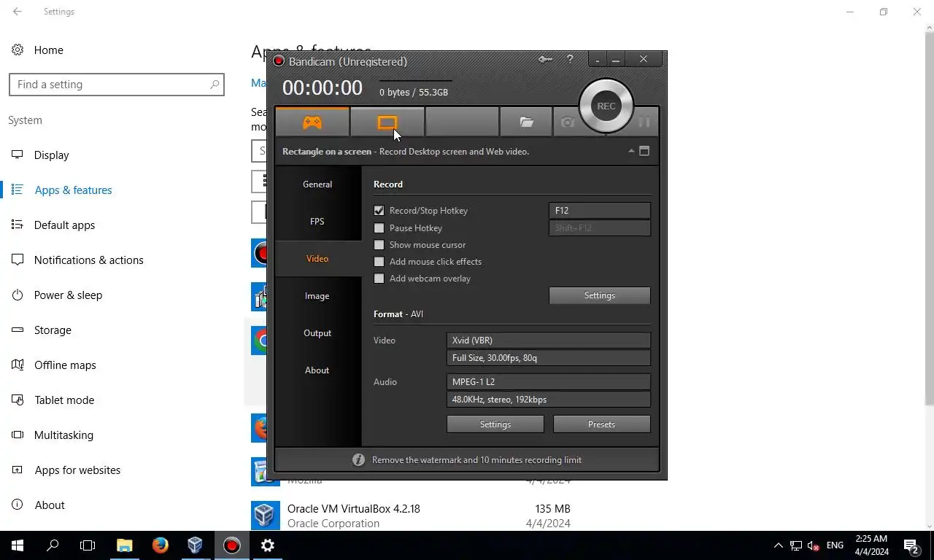Click the Xvid (VBR) video codec field

coord(548,341)
